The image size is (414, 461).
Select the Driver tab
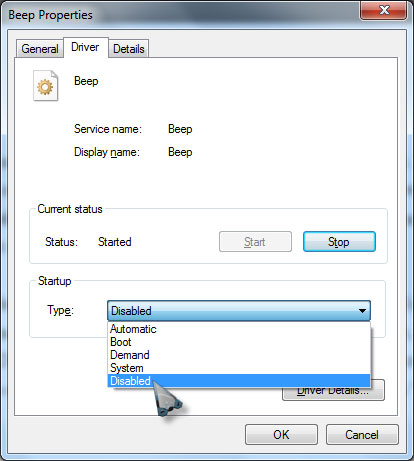click(x=85, y=47)
